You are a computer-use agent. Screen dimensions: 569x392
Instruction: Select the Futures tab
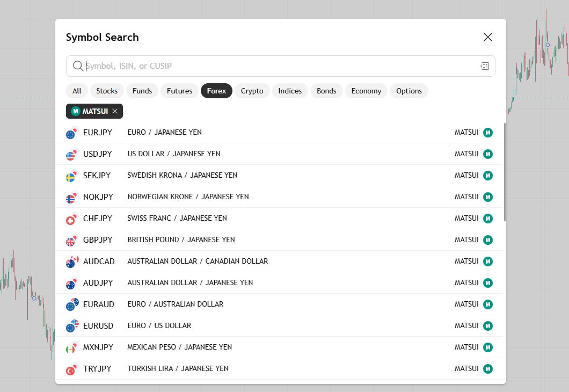pyautogui.click(x=179, y=91)
